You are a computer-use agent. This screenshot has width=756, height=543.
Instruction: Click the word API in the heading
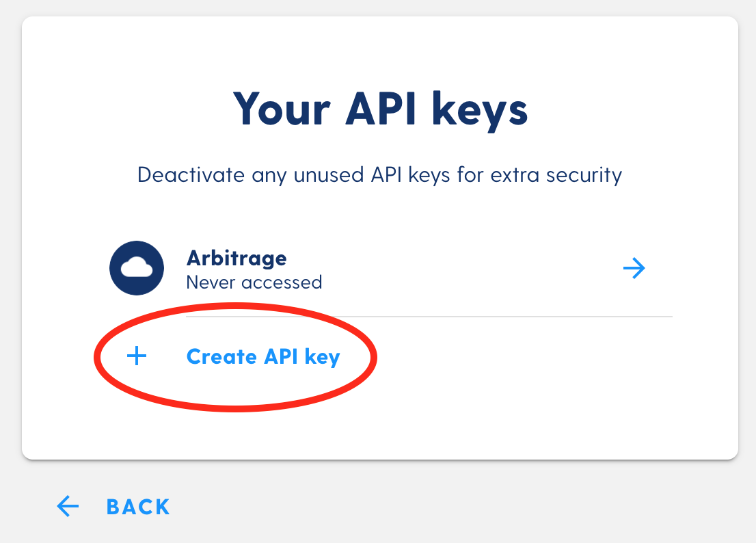click(381, 109)
